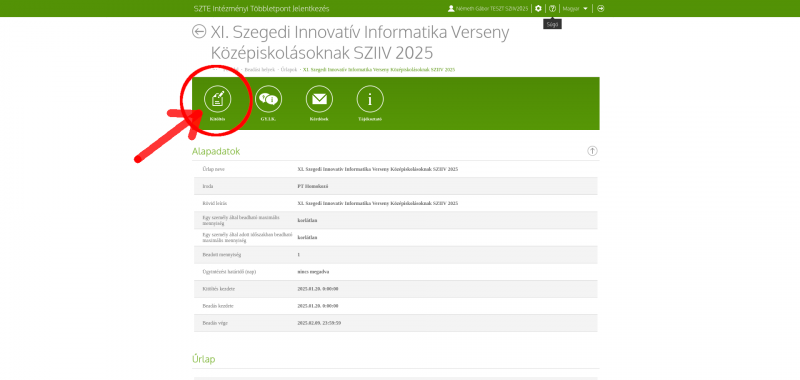Image resolution: width=800 pixels, height=380 pixels.
Task: Click the SZTE Intézményi Többletpont Jelentkezés title
Action: click(x=262, y=9)
